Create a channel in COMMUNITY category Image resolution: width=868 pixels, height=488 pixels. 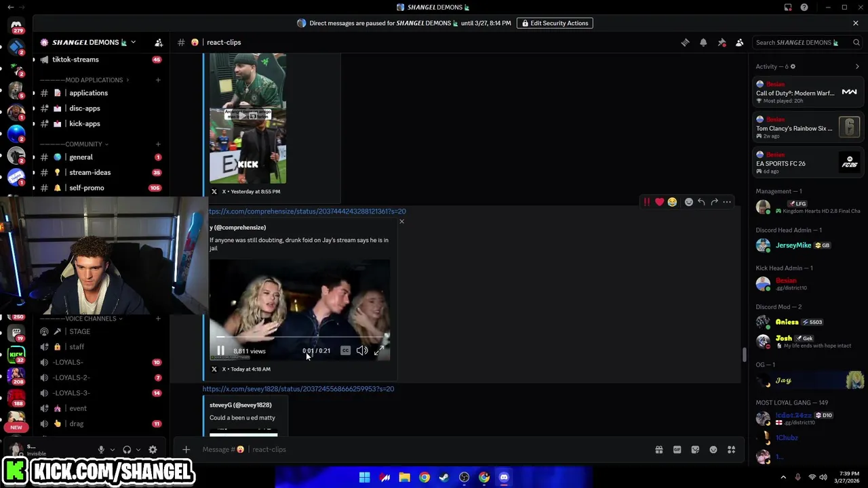pos(158,144)
